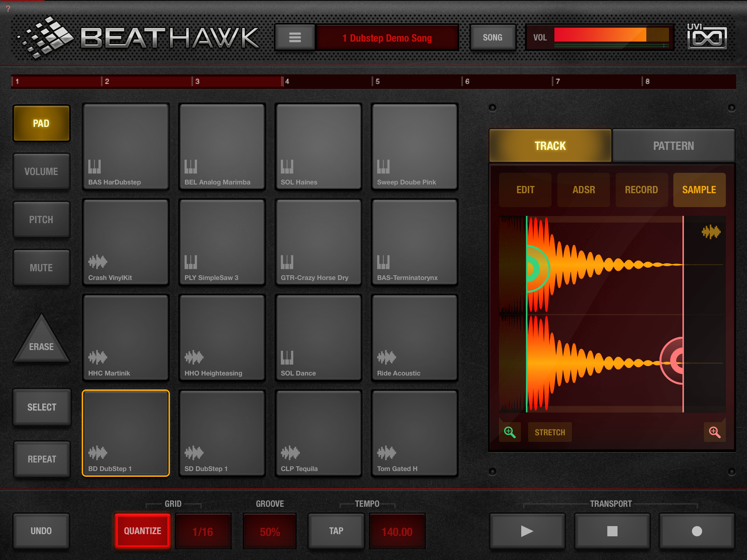Tap the question mark help icon
Viewport: 747px width, 560px height.
click(8, 9)
